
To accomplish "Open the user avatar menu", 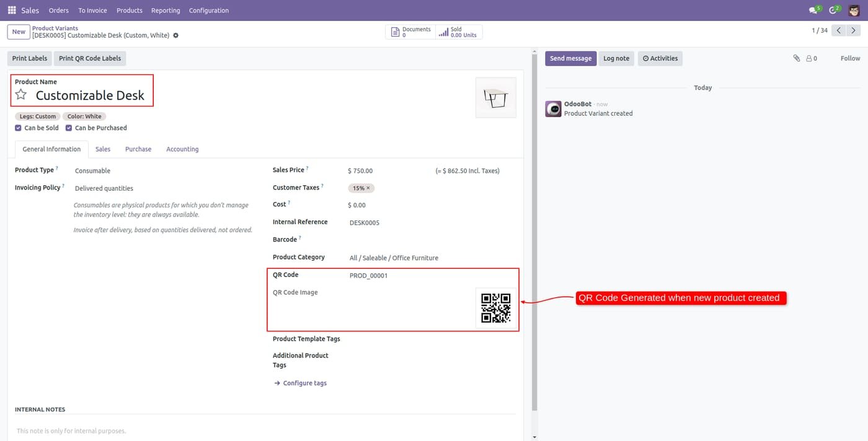I will pos(854,10).
